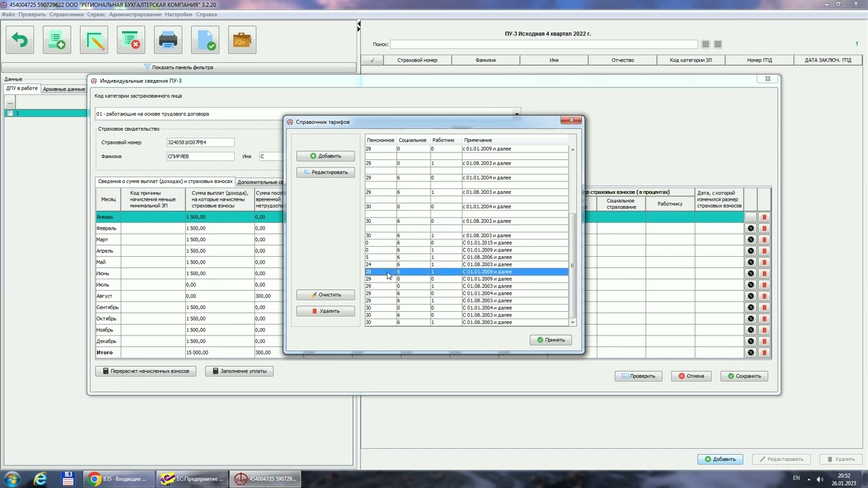Click the trash icon in Декабрь row
The height and width of the screenshot is (488, 868).
[x=764, y=342]
